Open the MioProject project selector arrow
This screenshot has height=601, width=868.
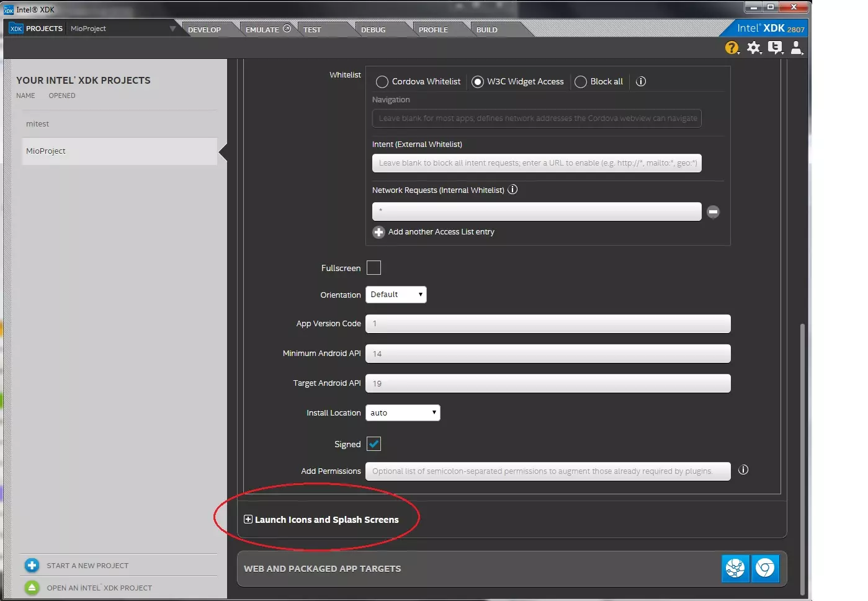[x=173, y=29]
